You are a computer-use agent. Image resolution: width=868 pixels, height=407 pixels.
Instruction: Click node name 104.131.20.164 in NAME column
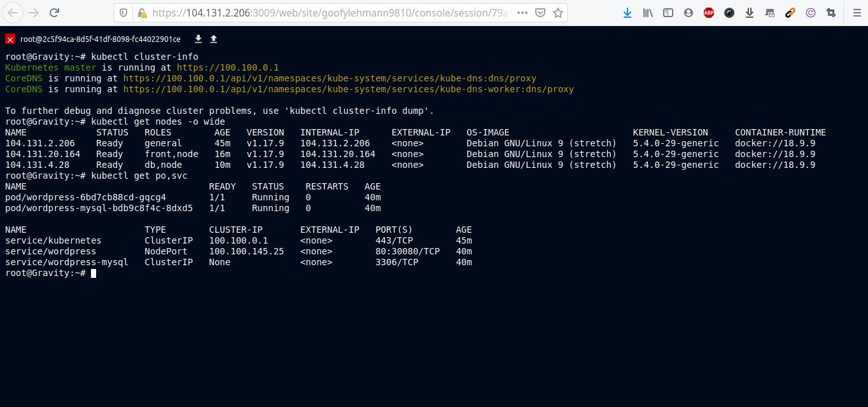click(43, 154)
